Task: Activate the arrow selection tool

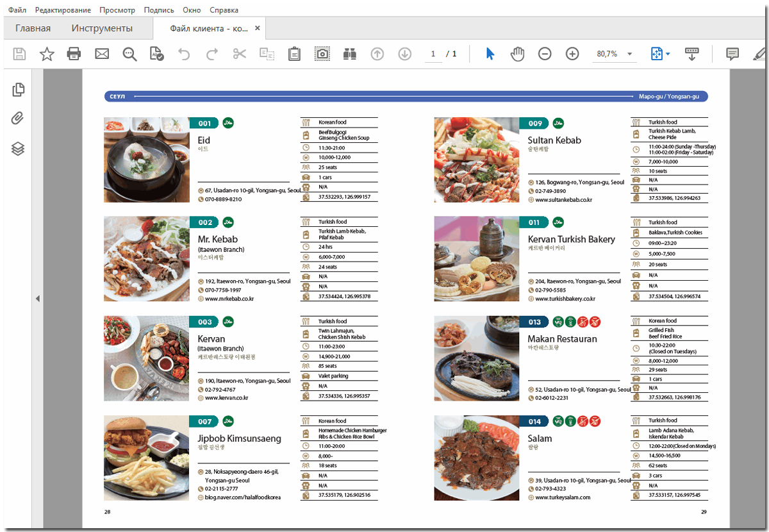Action: [490, 54]
